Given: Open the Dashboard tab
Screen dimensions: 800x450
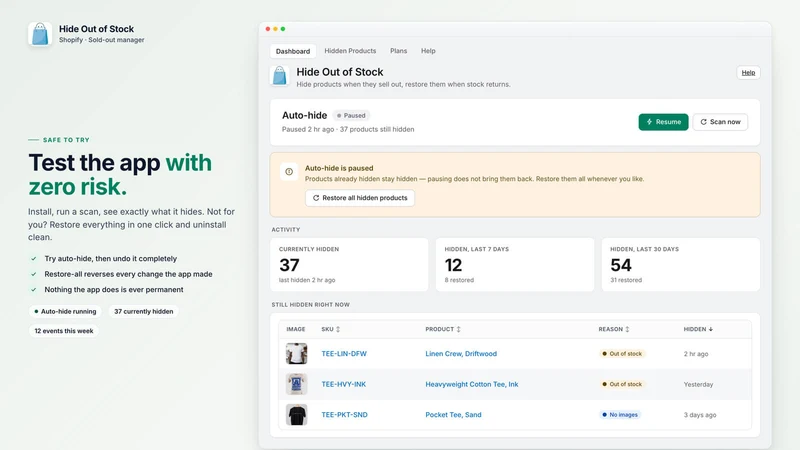Looking at the screenshot, I should point(293,51).
